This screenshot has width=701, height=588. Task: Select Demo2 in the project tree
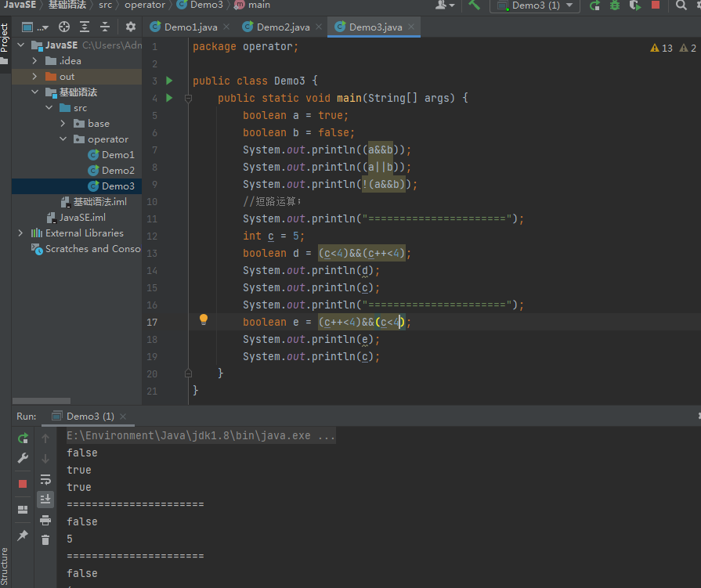(117, 171)
